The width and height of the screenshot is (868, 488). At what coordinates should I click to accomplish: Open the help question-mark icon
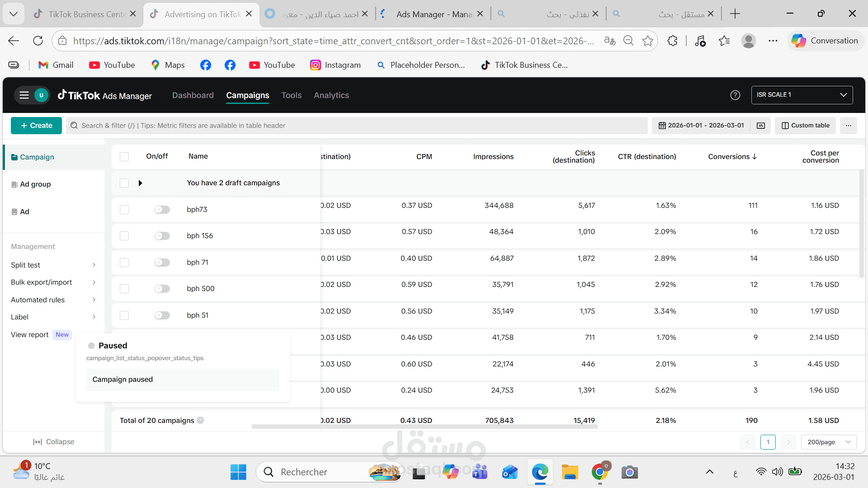coord(735,95)
